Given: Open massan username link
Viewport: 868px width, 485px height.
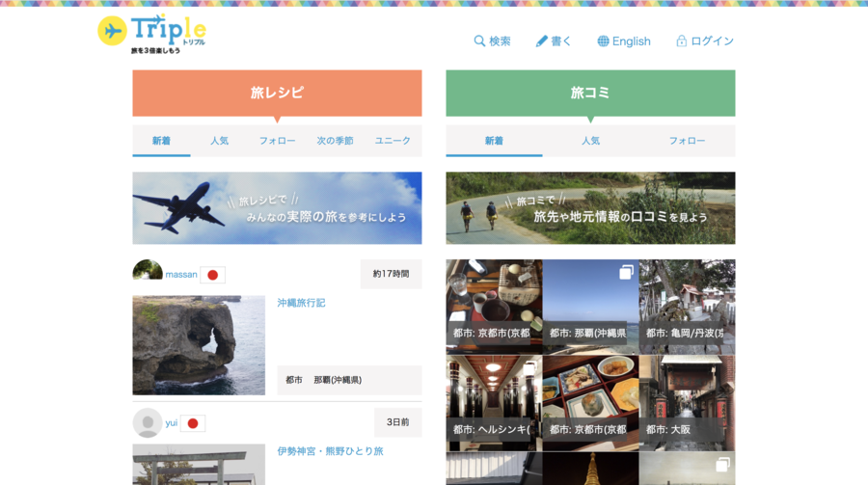Looking at the screenshot, I should tap(181, 275).
